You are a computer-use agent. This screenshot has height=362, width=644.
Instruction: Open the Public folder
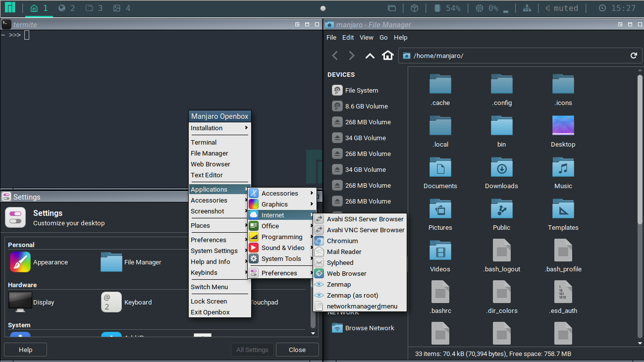pyautogui.click(x=502, y=215)
